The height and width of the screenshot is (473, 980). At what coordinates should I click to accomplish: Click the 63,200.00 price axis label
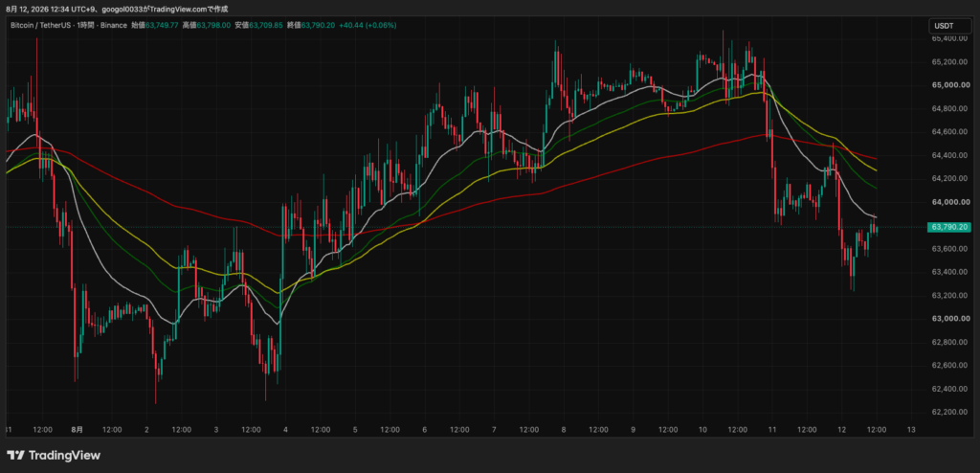coord(950,295)
